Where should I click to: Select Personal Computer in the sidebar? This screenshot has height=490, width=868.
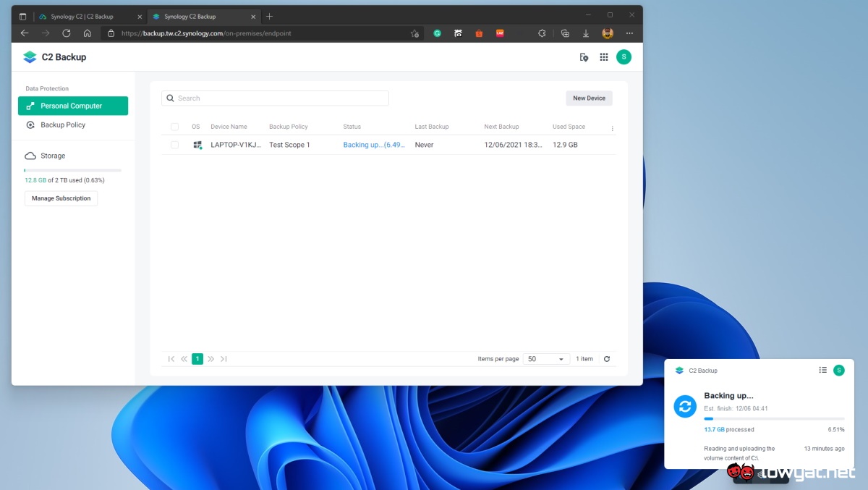click(73, 106)
